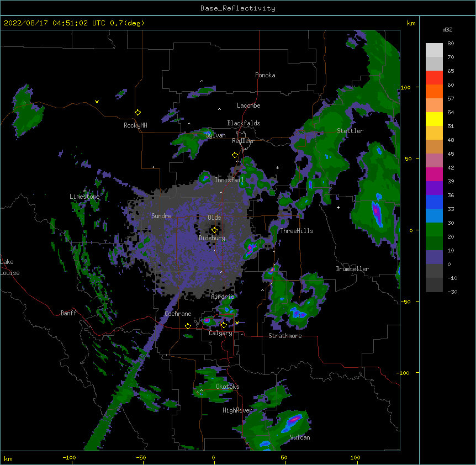Screen dimensions: 476x465
Task: Click the ThreeHills town label
Action: pyautogui.click(x=297, y=231)
